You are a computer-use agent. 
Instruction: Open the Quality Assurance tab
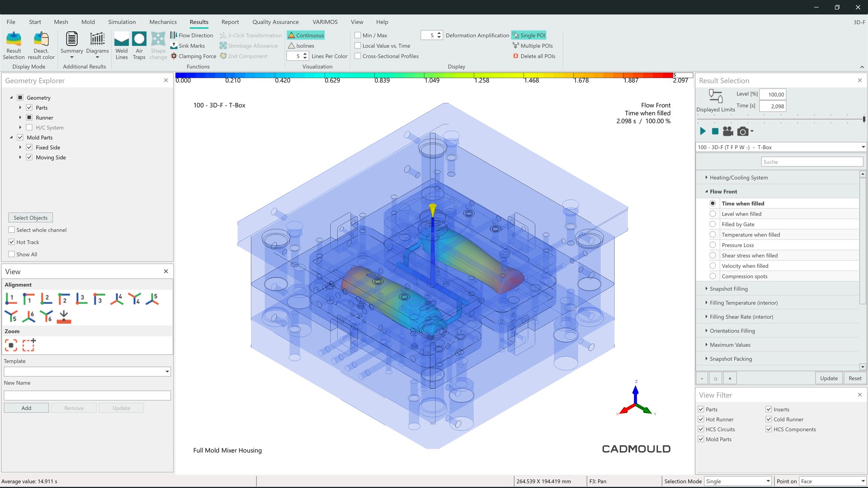(275, 22)
